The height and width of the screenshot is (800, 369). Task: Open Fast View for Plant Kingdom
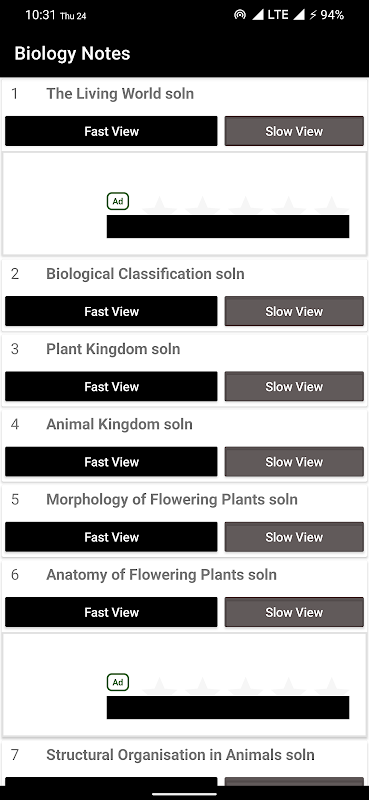[x=111, y=387]
